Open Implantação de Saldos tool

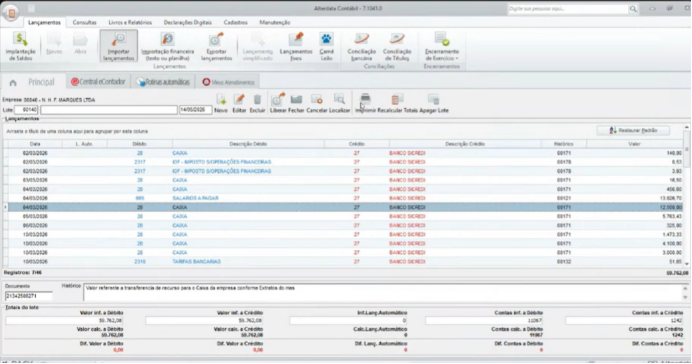[20, 46]
